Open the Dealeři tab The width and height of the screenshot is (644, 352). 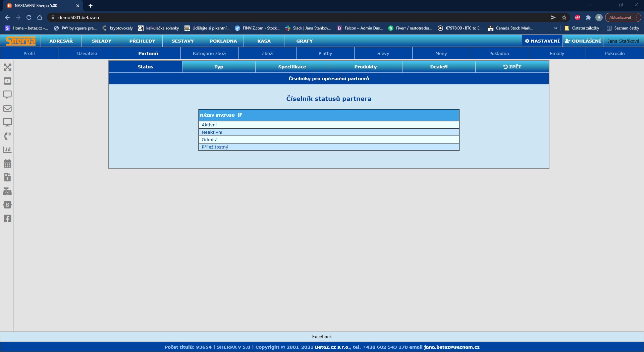pos(439,67)
